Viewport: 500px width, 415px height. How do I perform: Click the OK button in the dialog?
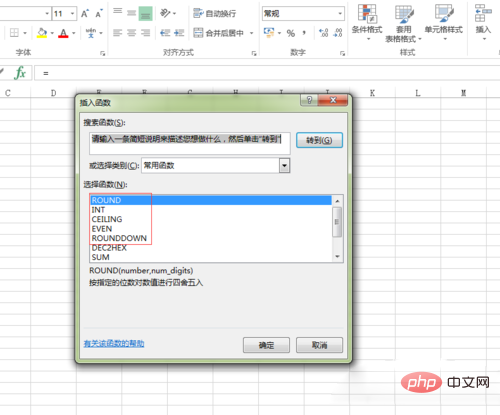point(266,345)
